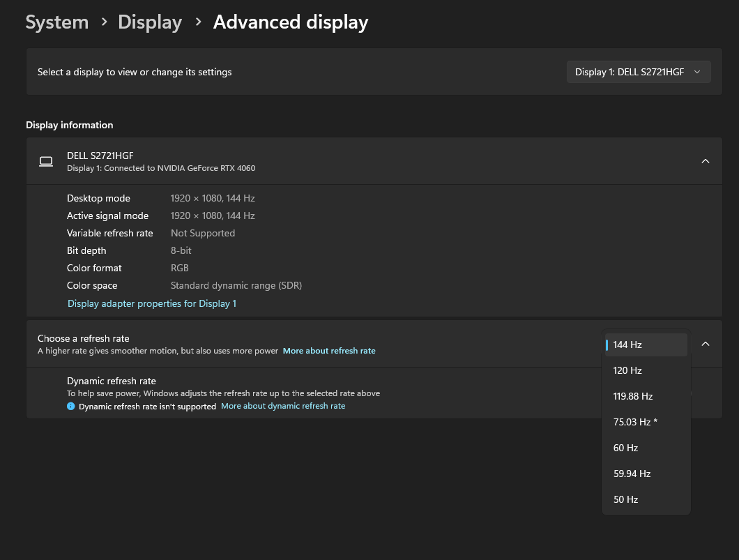The image size is (739, 560).
Task: Select 144 Hz refresh rate option
Action: 646,345
